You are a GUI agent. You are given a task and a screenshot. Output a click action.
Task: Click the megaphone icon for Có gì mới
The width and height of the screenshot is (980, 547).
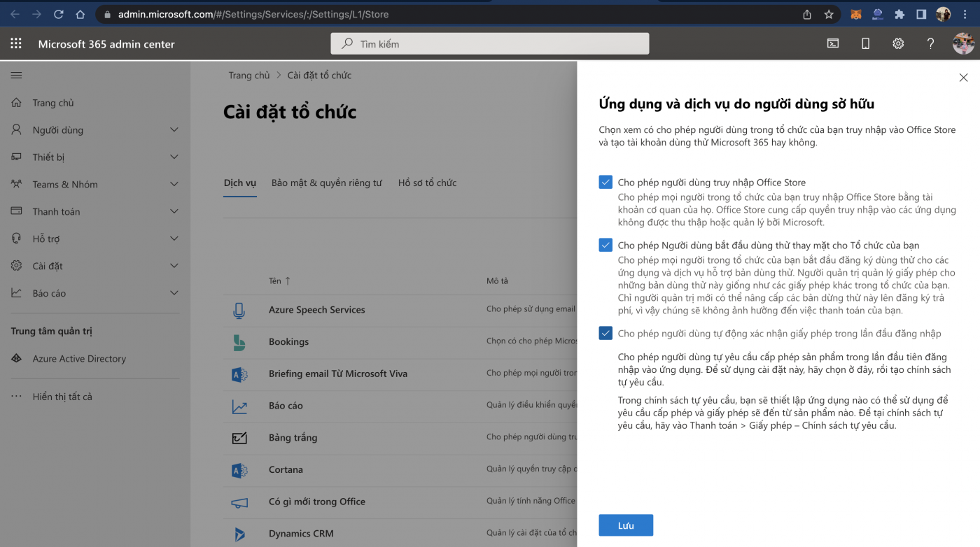239,502
